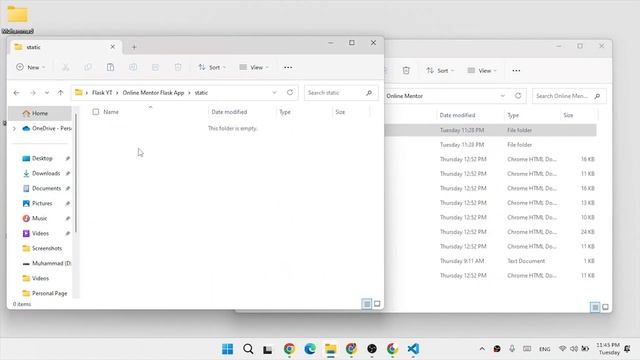Refresh the static folder
The width and height of the screenshot is (640, 360).
pos(290,93)
